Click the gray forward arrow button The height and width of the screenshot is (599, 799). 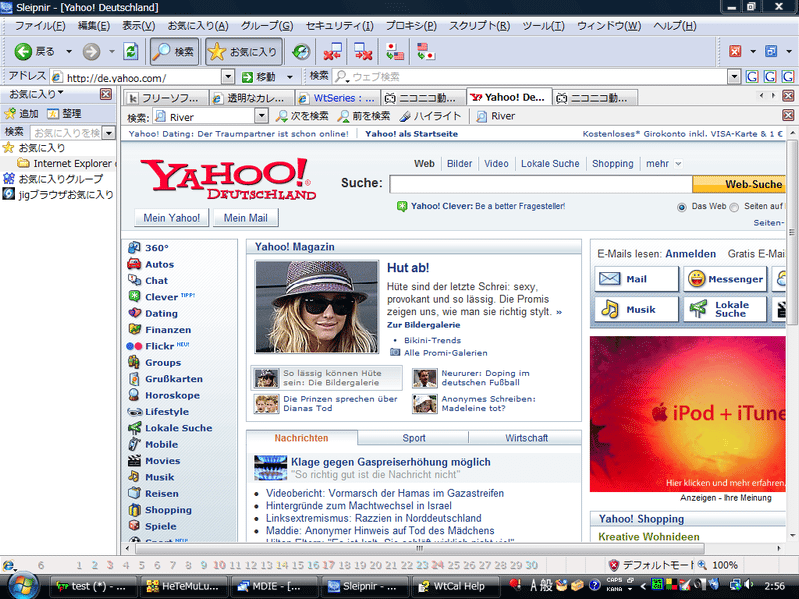(92, 51)
